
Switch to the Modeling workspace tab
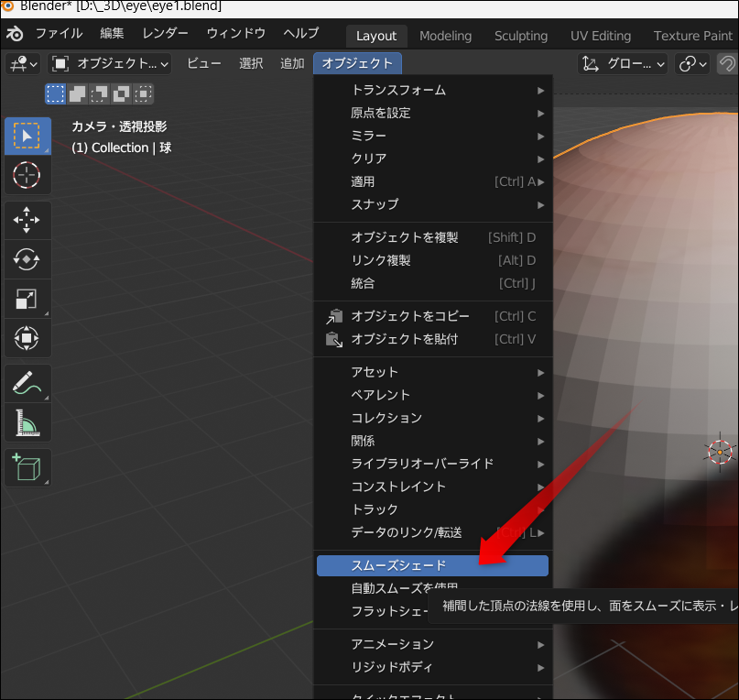point(445,36)
